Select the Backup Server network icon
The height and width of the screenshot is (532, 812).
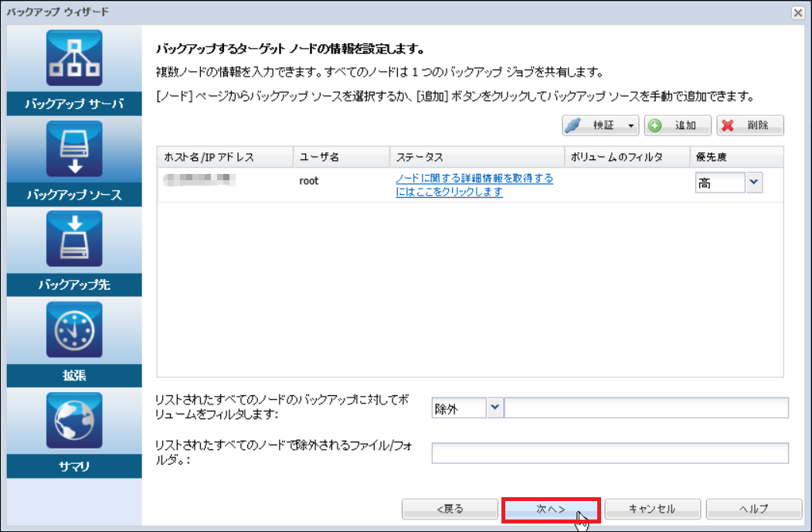74,58
